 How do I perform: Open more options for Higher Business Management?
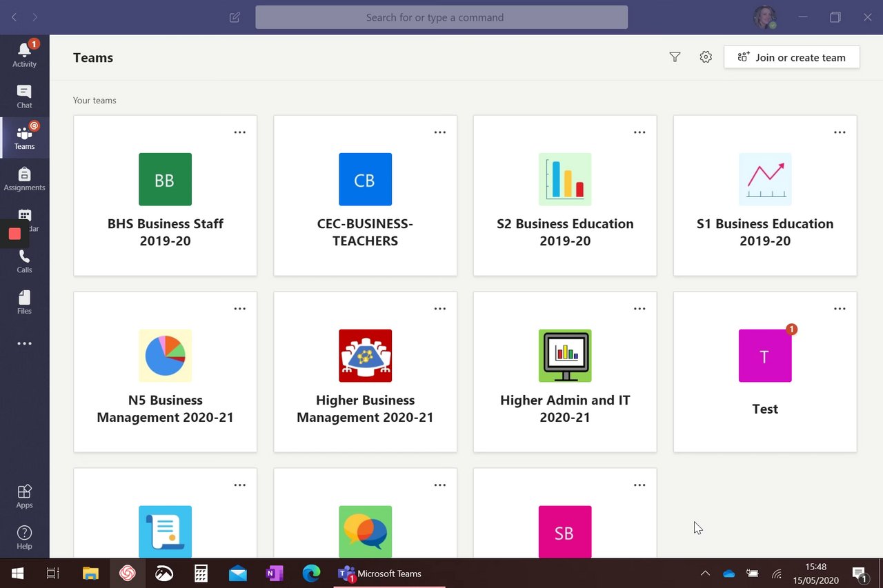[439, 309]
